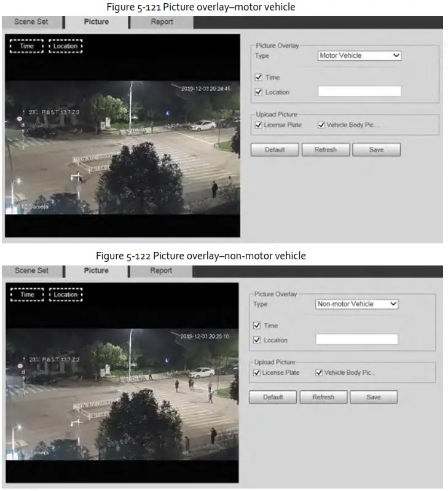Select Location overlay box in non-motor vehicle preview
Screen dimensions: 448x491
(66, 295)
